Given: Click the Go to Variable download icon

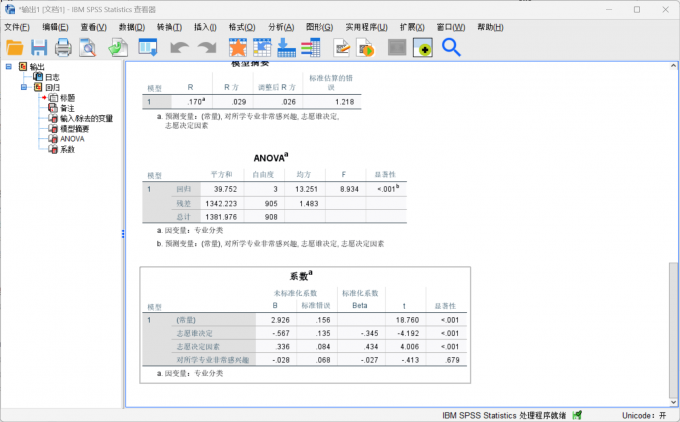Looking at the screenshot, I should (286, 47).
